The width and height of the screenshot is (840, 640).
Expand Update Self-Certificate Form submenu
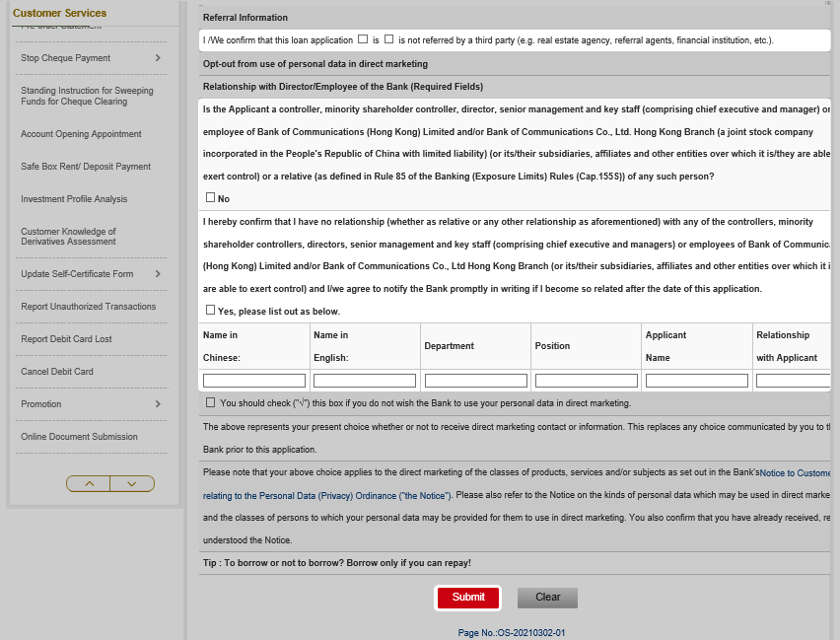tap(158, 274)
